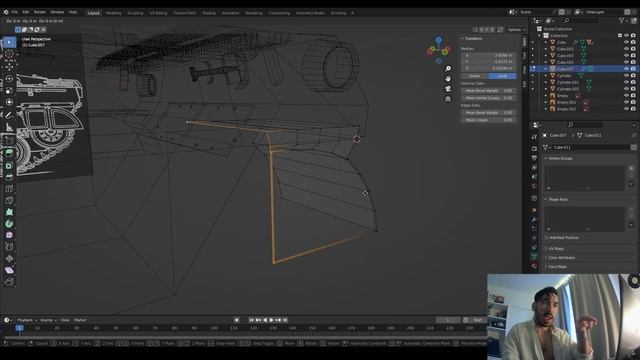Toggle eye icon for Collection row
The height and width of the screenshot is (360, 640).
tap(626, 36)
